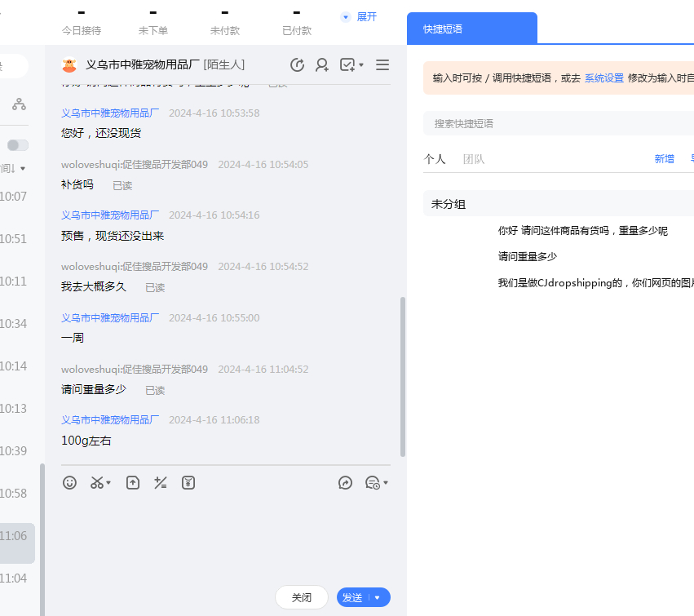Toggle the switch in the left sidebar
Image resolution: width=694 pixels, height=616 pixels.
tap(17, 145)
